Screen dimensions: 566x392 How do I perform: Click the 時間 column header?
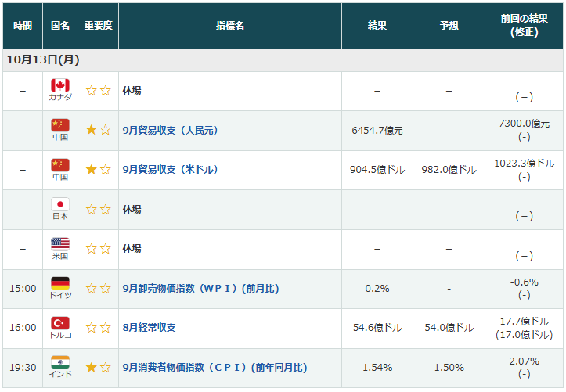23,26
